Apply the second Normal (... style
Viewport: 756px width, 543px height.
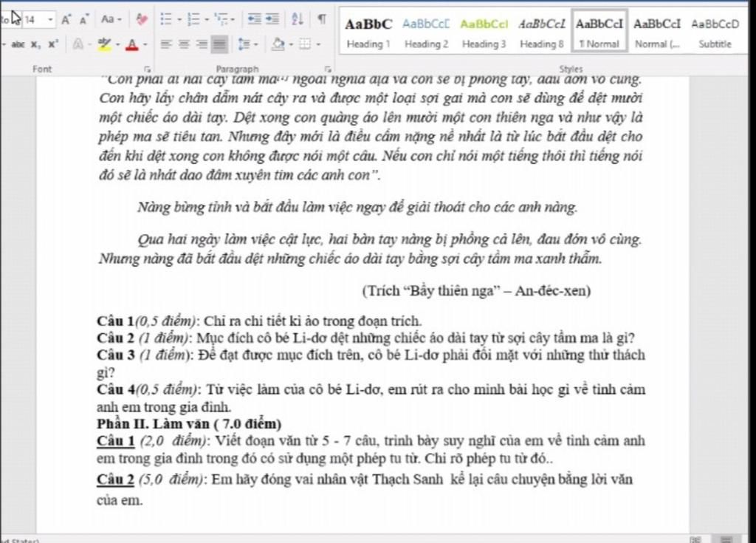coord(657,31)
